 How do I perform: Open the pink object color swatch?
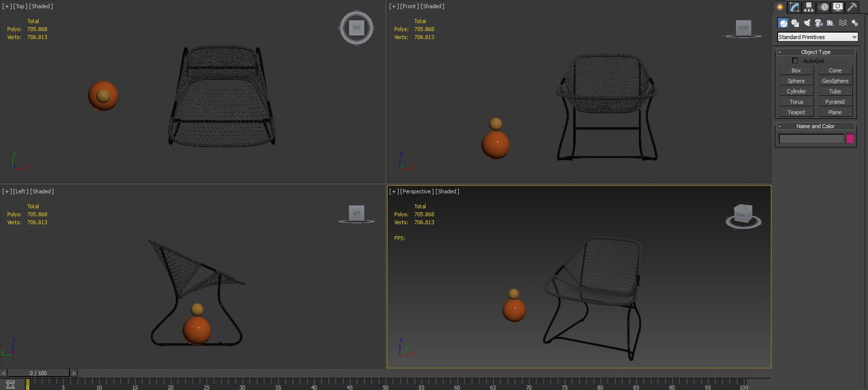pyautogui.click(x=850, y=139)
